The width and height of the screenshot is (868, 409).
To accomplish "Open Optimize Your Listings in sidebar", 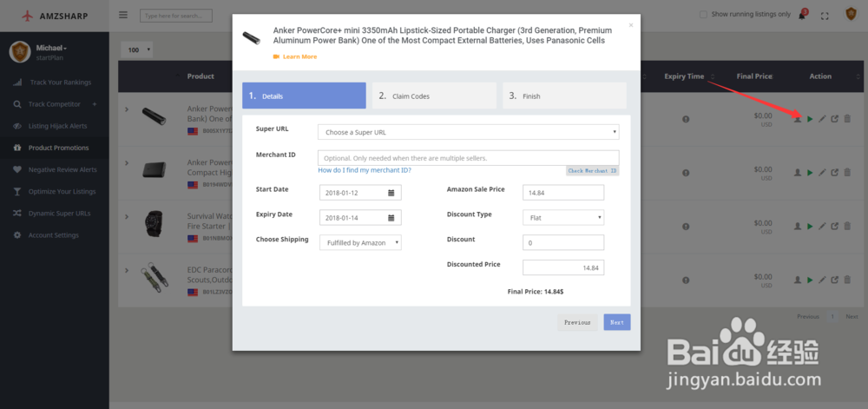I will (54, 192).
